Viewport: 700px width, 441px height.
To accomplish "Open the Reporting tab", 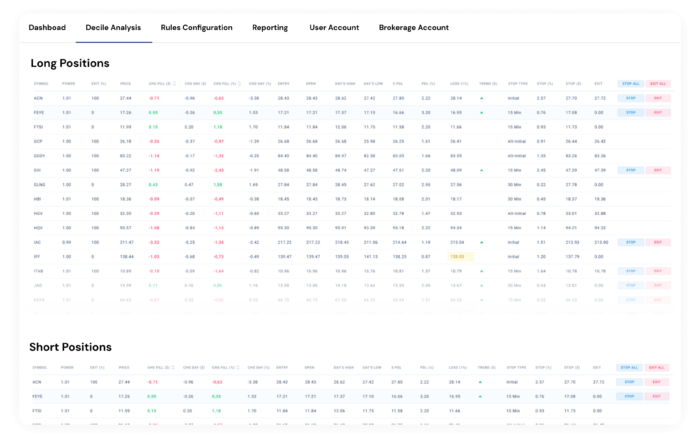I will (x=270, y=28).
